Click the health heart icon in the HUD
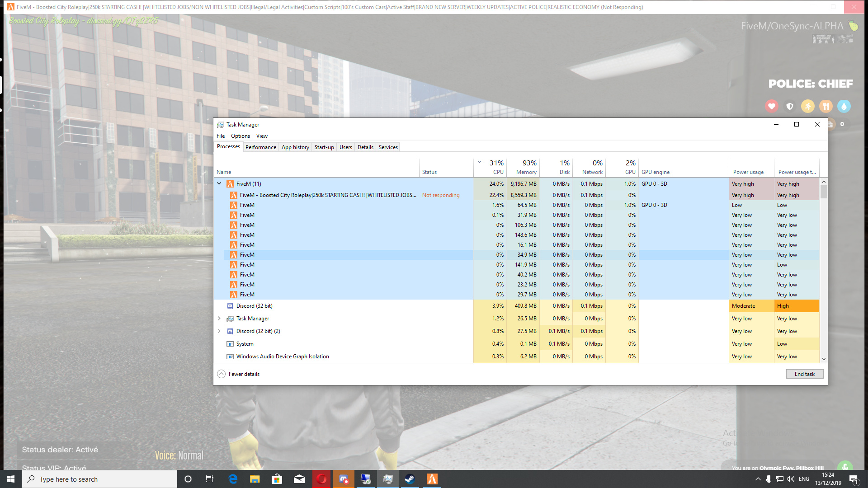This screenshot has height=488, width=868. click(x=771, y=106)
